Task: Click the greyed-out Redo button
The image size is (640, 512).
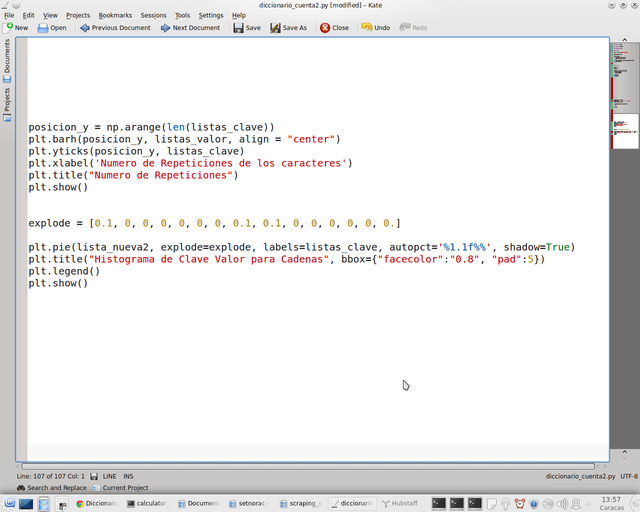Action: 413,28
